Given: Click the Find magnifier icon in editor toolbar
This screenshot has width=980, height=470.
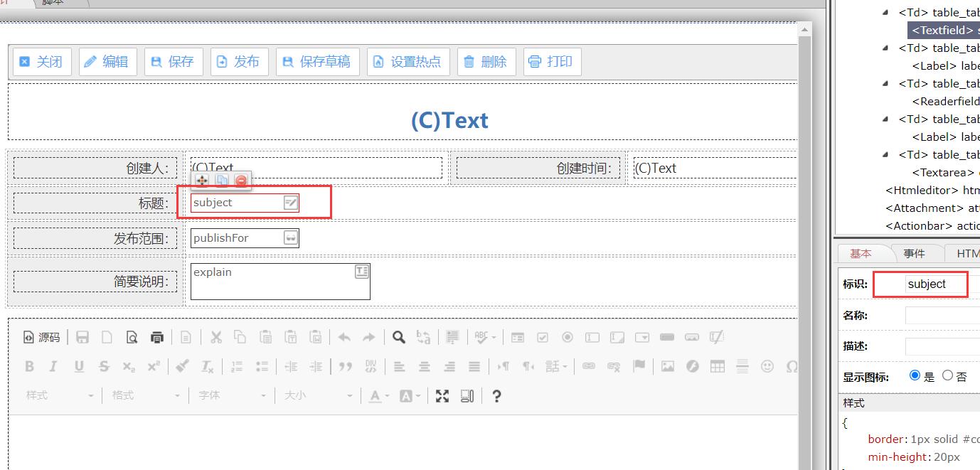Looking at the screenshot, I should [x=399, y=337].
